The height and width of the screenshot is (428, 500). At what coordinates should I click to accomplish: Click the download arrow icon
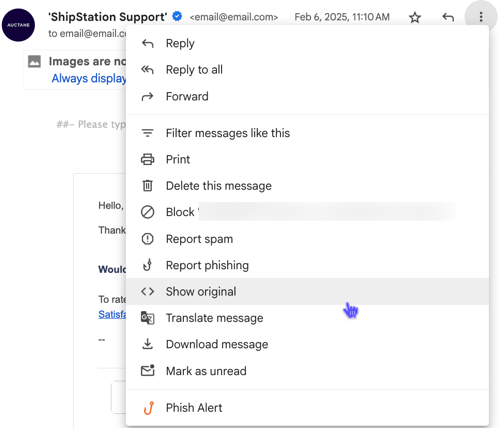coord(147,344)
